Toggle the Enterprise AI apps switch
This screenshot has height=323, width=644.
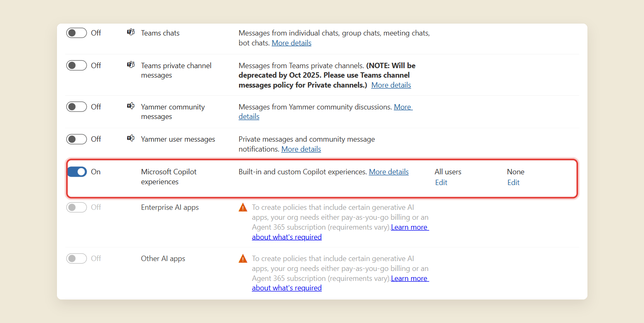(77, 207)
